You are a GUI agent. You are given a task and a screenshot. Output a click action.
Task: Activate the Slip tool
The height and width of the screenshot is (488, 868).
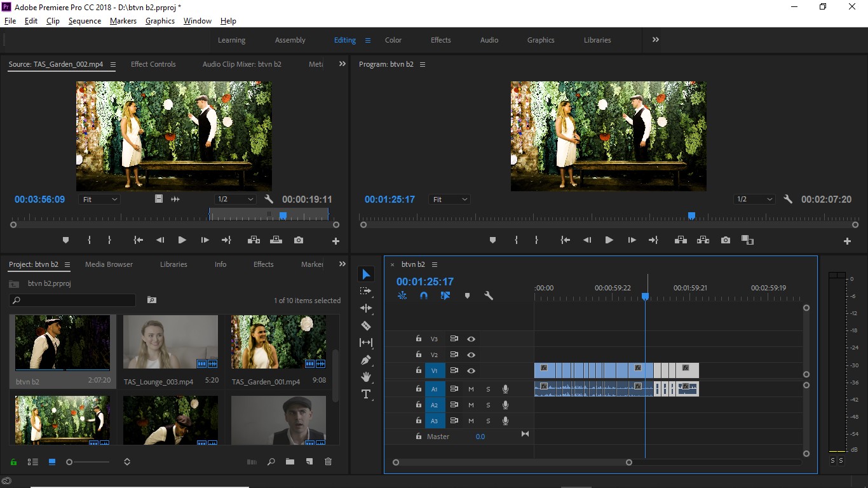366,342
